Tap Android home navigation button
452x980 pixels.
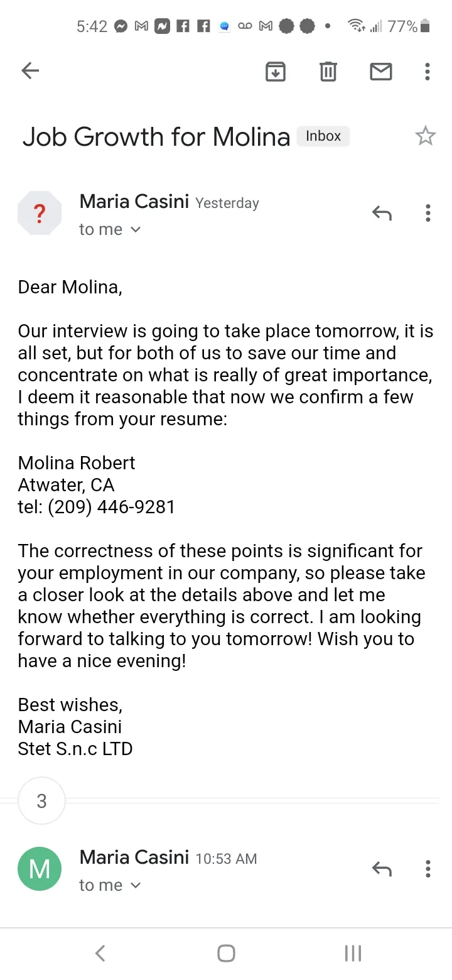226,954
